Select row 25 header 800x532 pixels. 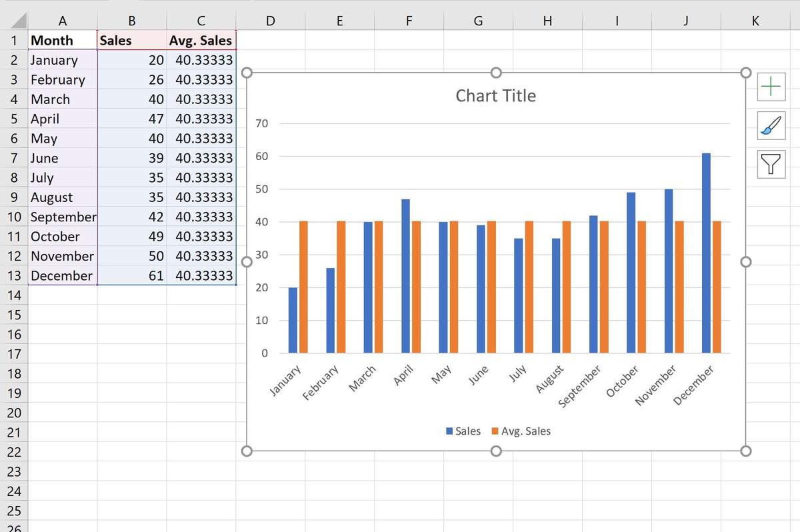(13, 511)
